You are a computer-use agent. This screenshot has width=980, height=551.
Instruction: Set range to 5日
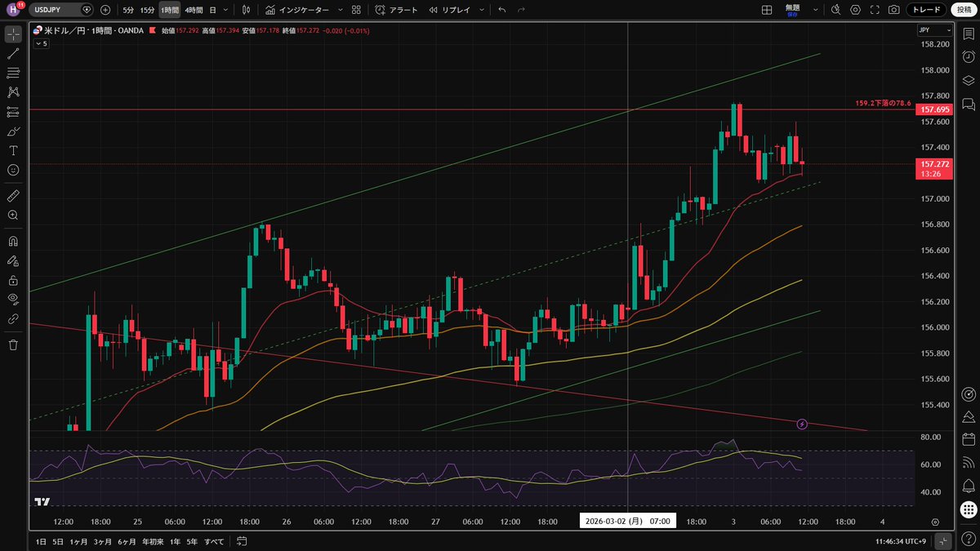point(58,540)
